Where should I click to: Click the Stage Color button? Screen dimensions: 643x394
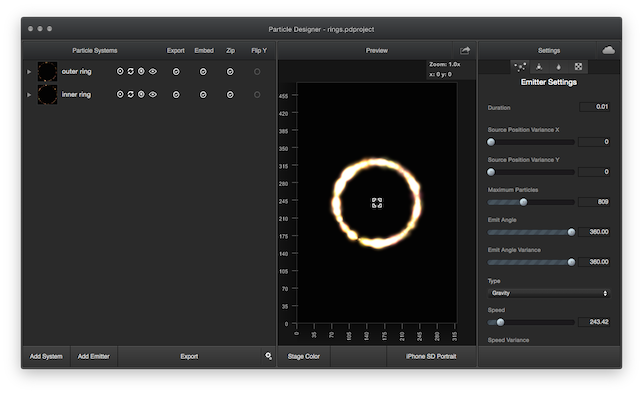tap(304, 356)
